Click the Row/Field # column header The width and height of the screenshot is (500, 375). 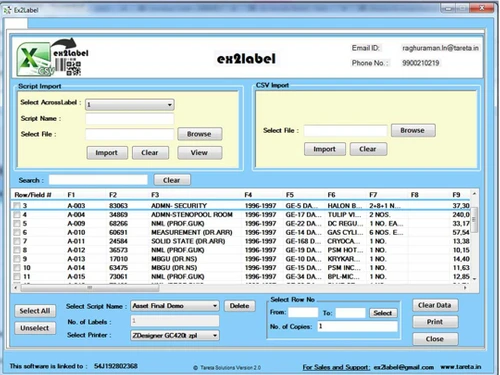(33, 195)
